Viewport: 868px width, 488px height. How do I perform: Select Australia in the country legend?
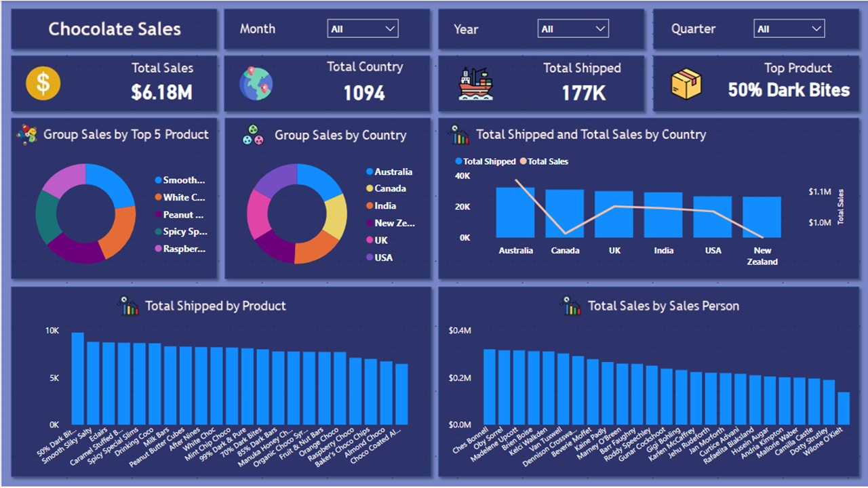coord(389,172)
